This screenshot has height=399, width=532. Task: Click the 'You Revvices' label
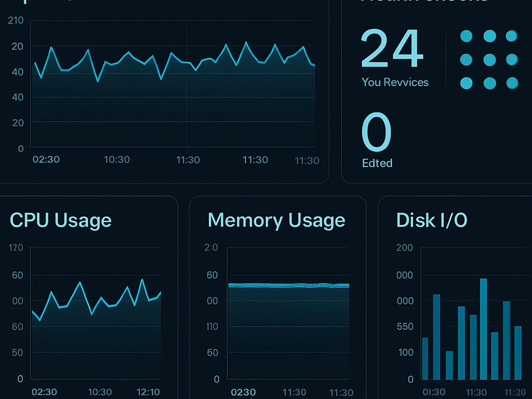[395, 82]
